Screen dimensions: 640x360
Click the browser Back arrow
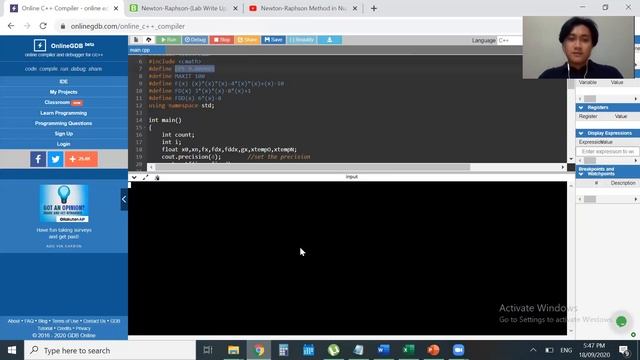tap(11, 26)
